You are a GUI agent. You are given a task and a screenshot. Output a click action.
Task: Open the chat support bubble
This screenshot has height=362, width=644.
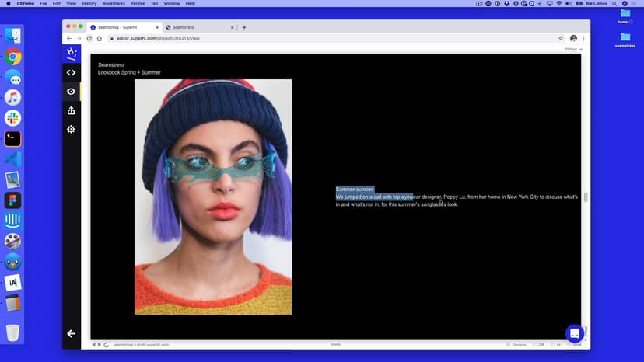[x=574, y=333]
